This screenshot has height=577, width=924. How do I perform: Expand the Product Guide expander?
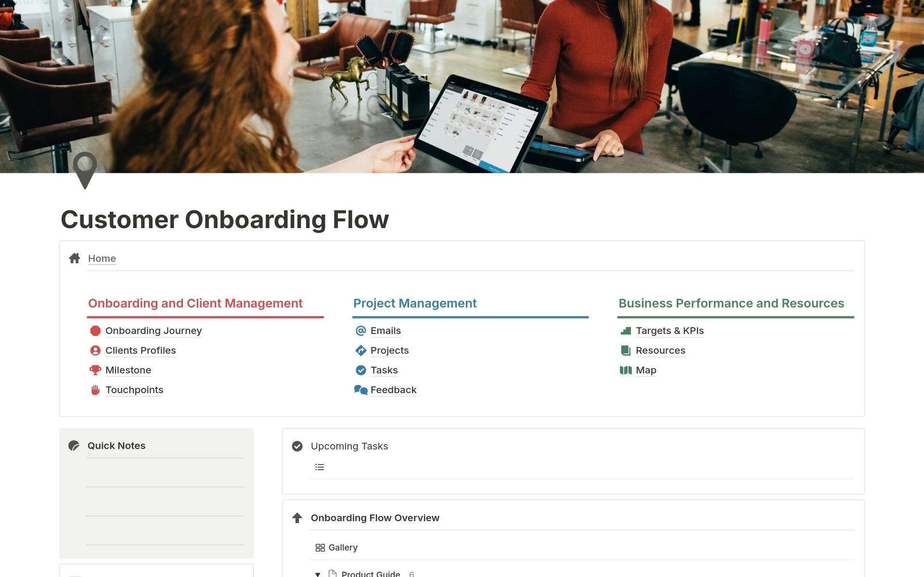318,572
